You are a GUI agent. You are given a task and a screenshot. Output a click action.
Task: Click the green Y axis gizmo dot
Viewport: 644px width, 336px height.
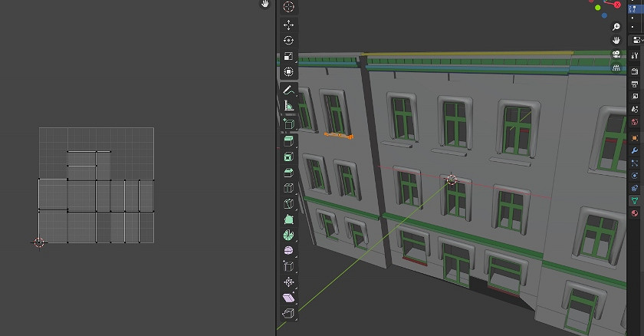(x=597, y=8)
